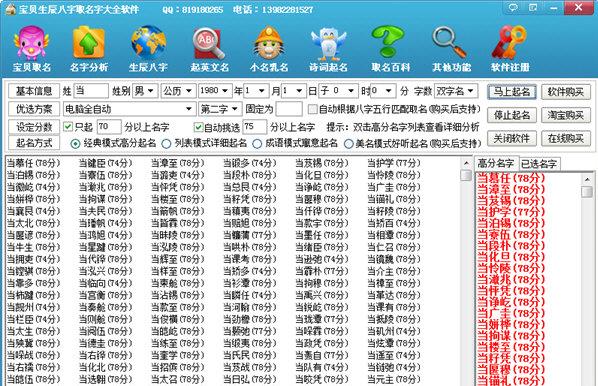Open the 双字名 character count dropdown
This screenshot has width=598, height=386.
point(456,91)
